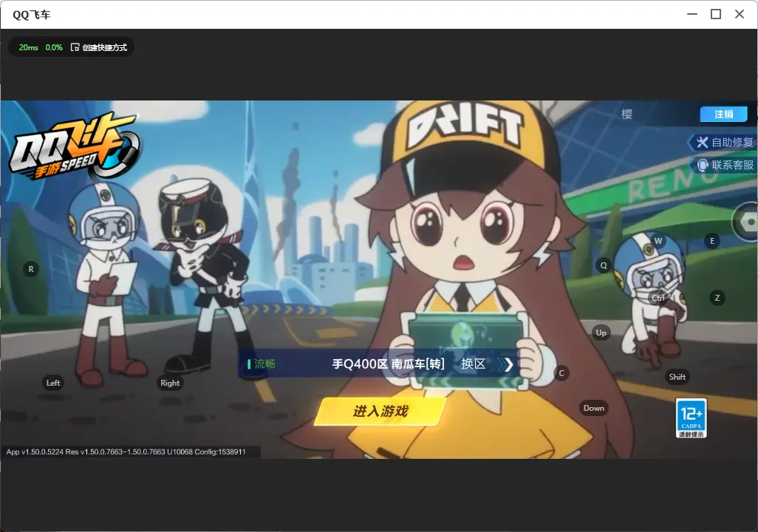Click 创建快捷方式 create shortcut

tap(99, 47)
